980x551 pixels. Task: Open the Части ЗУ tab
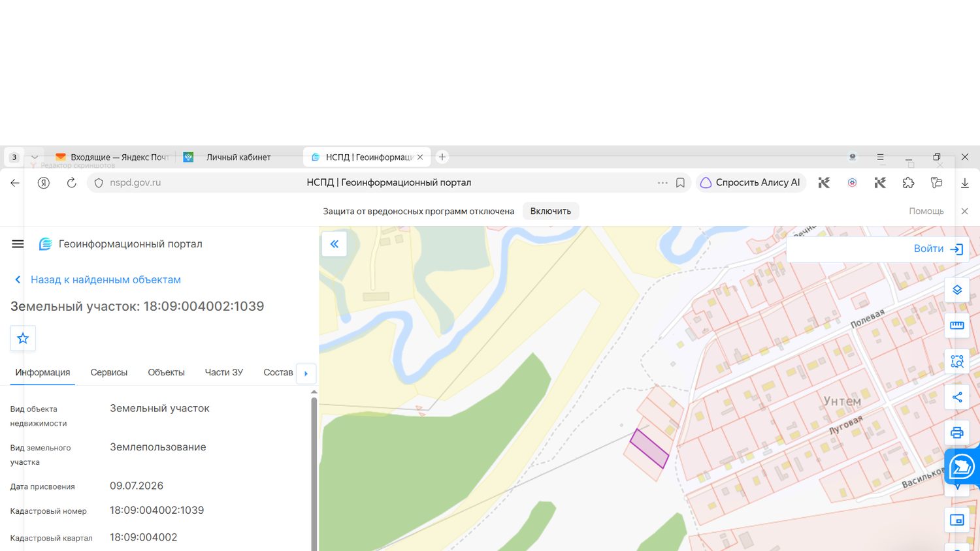(x=224, y=372)
